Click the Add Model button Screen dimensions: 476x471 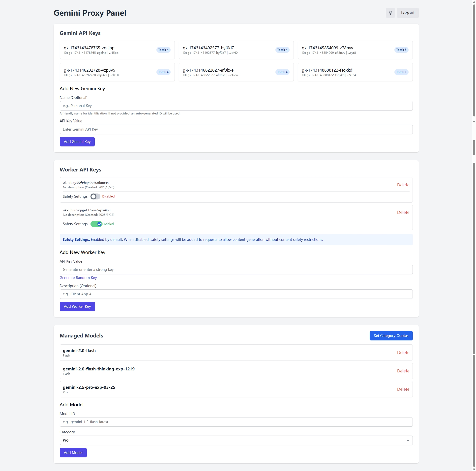pyautogui.click(x=73, y=453)
